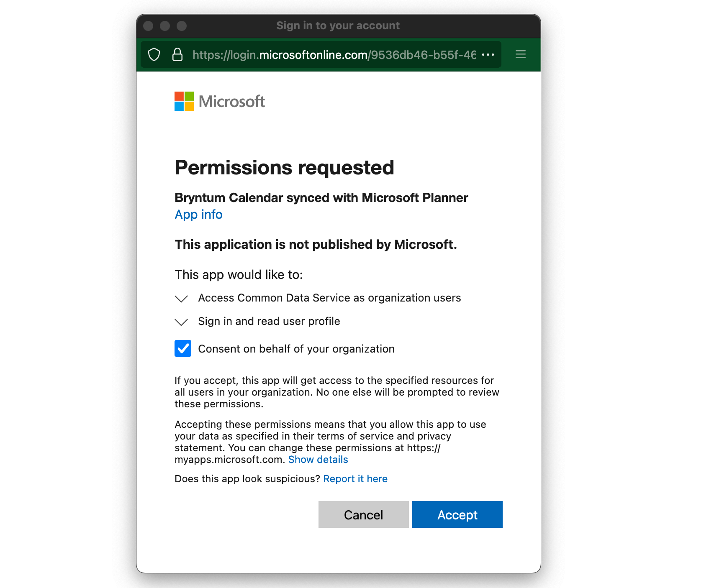Click the window close button
The width and height of the screenshot is (709, 588).
point(148,26)
